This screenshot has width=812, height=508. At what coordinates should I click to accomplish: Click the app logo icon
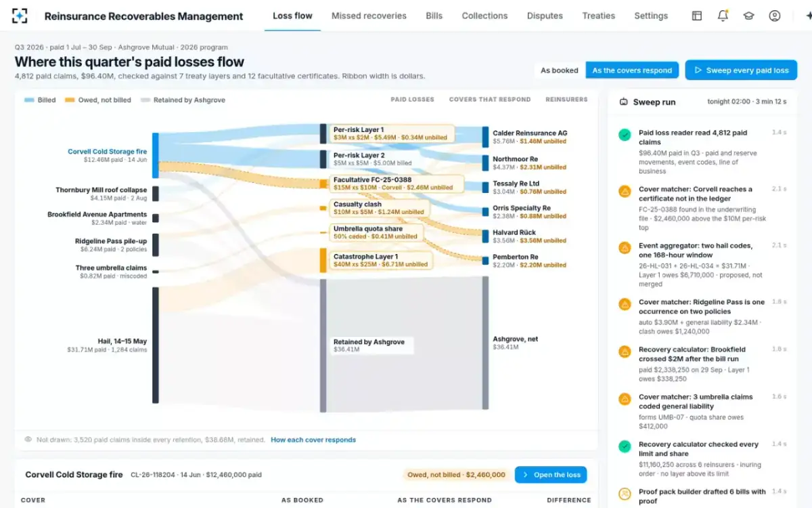tap(20, 16)
